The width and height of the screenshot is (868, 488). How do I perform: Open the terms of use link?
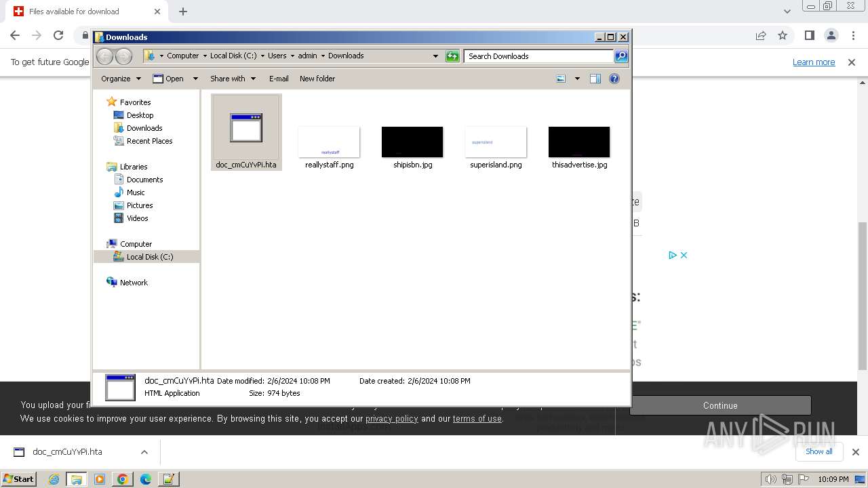point(477,419)
